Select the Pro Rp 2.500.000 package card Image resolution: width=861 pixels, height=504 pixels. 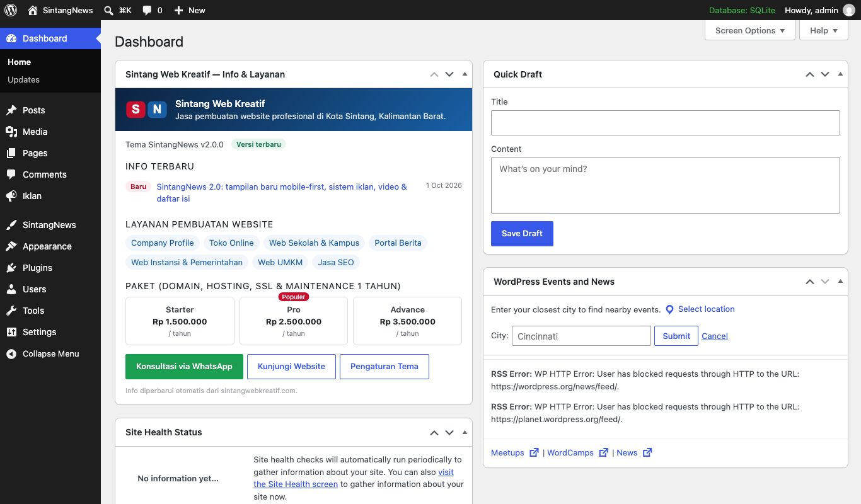pos(294,321)
